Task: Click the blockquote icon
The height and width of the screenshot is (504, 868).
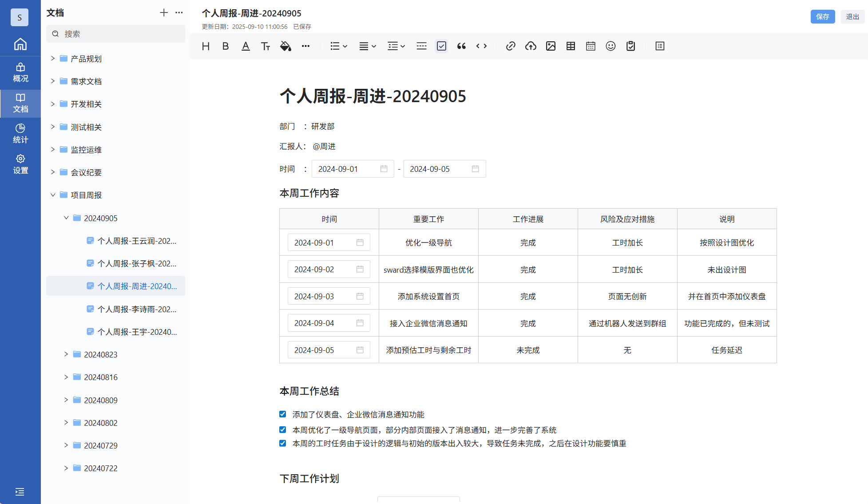Action: pos(461,46)
